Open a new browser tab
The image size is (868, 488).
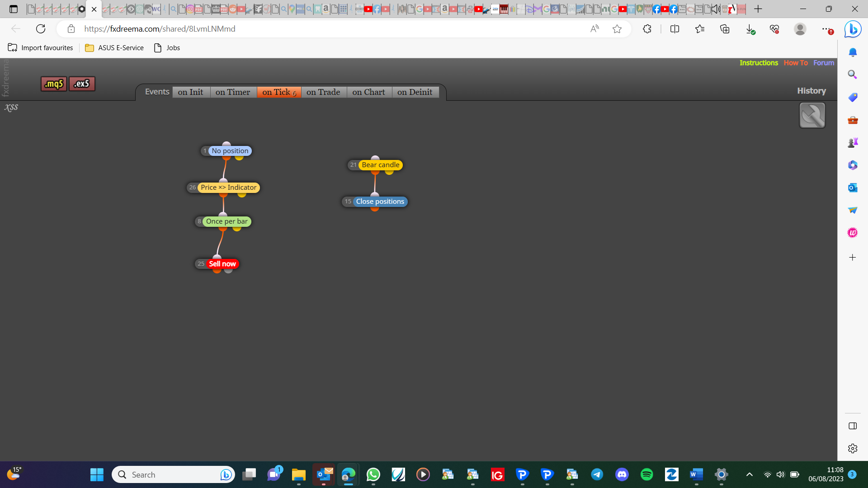758,9
